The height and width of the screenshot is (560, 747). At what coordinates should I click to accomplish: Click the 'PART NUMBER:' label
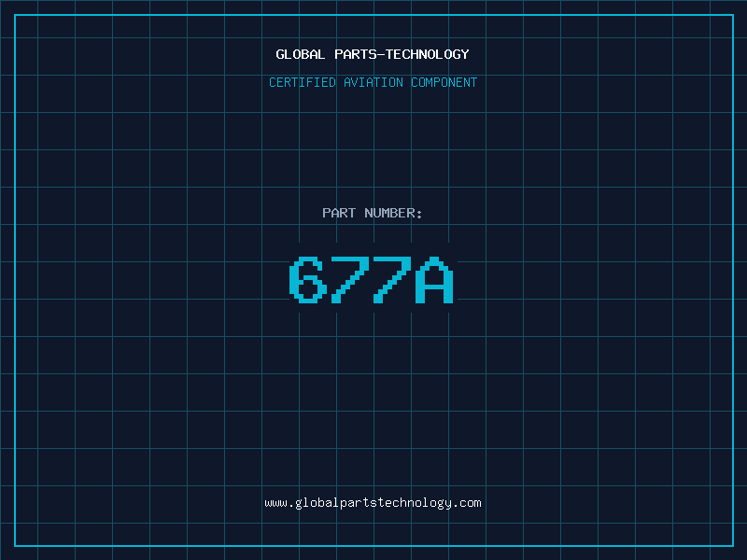[x=372, y=213]
